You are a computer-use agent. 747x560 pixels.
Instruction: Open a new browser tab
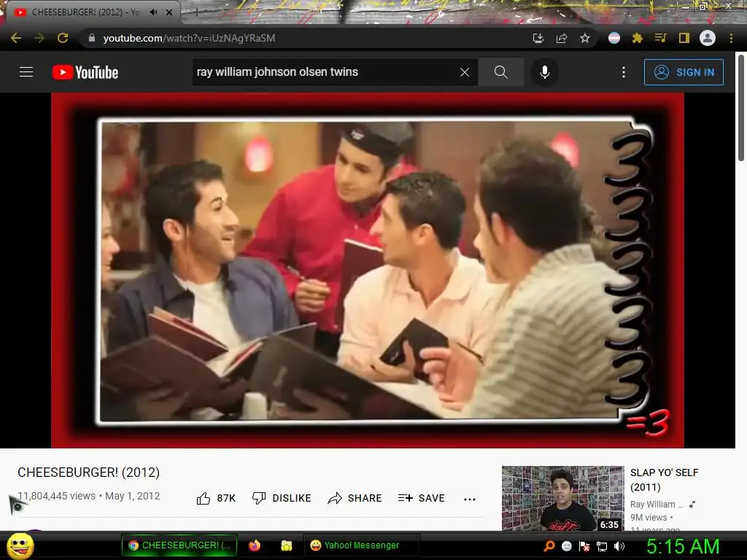point(196,12)
